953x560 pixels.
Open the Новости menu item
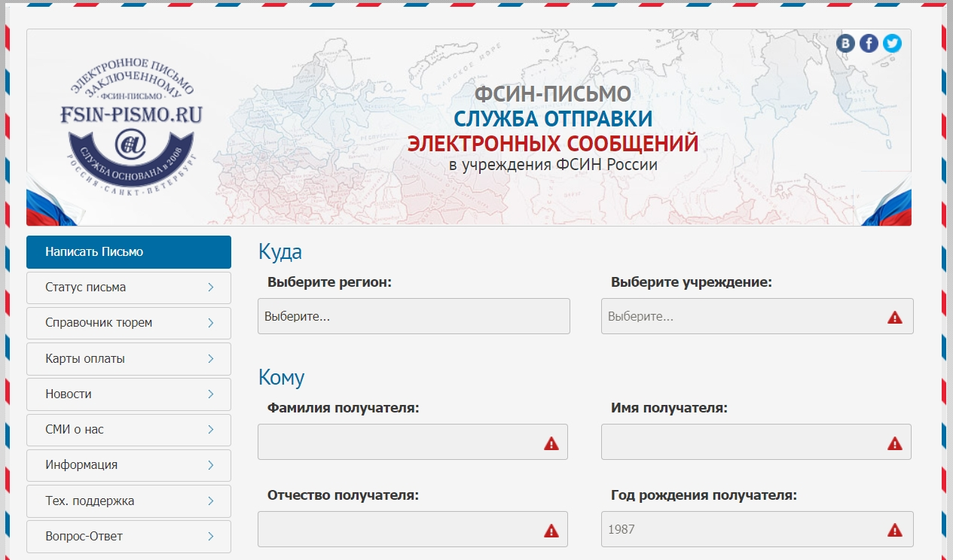tap(129, 394)
